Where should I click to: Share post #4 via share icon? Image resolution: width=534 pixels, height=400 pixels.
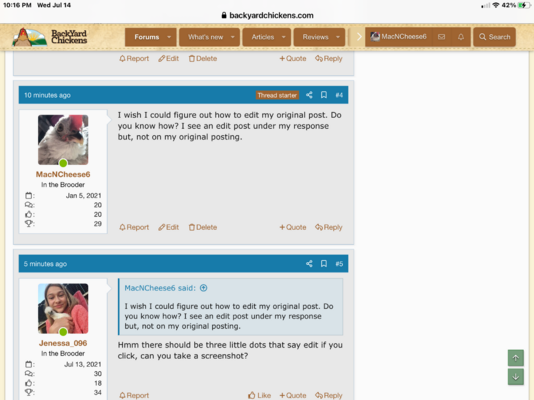point(309,95)
